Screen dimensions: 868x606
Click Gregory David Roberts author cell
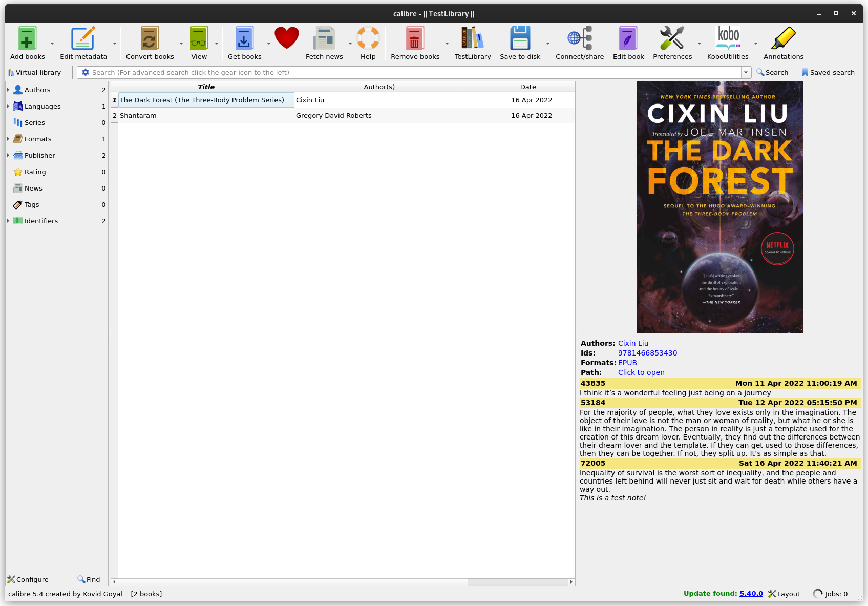click(379, 115)
